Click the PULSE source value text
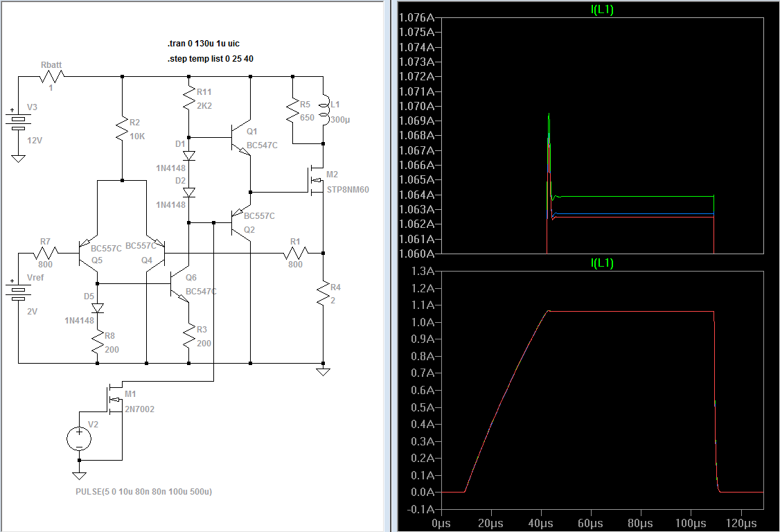This screenshot has height=532, width=780. click(142, 492)
